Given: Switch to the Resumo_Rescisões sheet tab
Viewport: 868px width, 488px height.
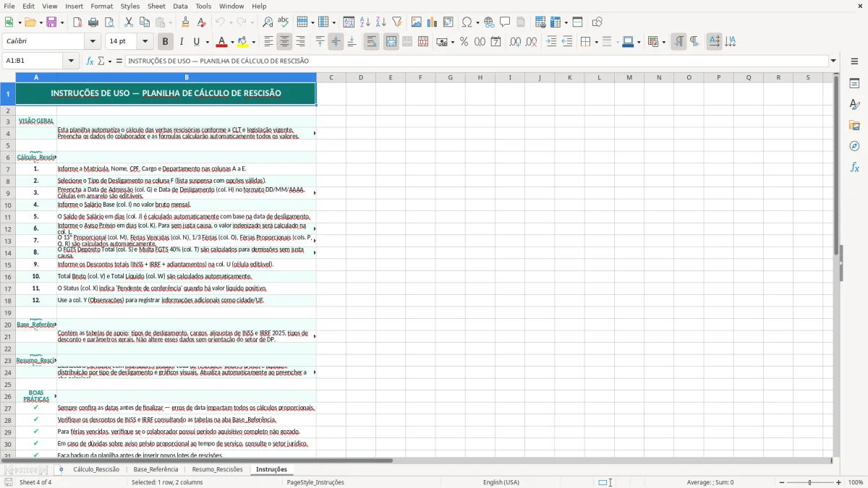Looking at the screenshot, I should (217, 469).
